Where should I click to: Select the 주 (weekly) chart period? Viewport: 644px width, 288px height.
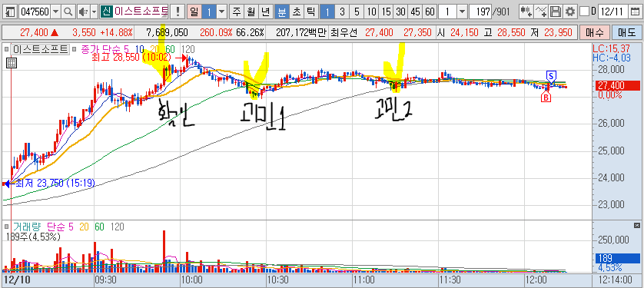tap(236, 12)
